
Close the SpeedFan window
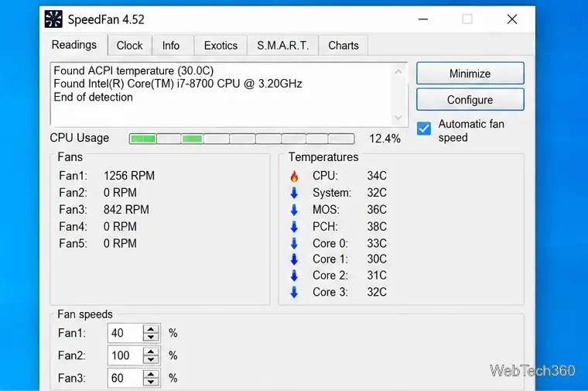tap(512, 19)
